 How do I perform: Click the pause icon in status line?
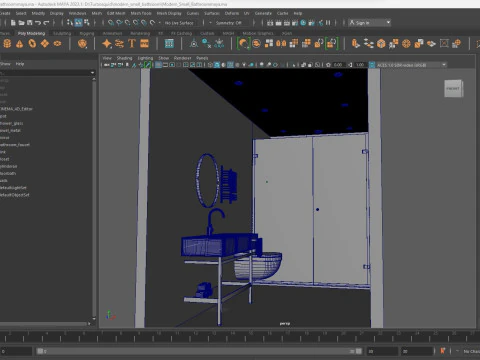(328, 23)
